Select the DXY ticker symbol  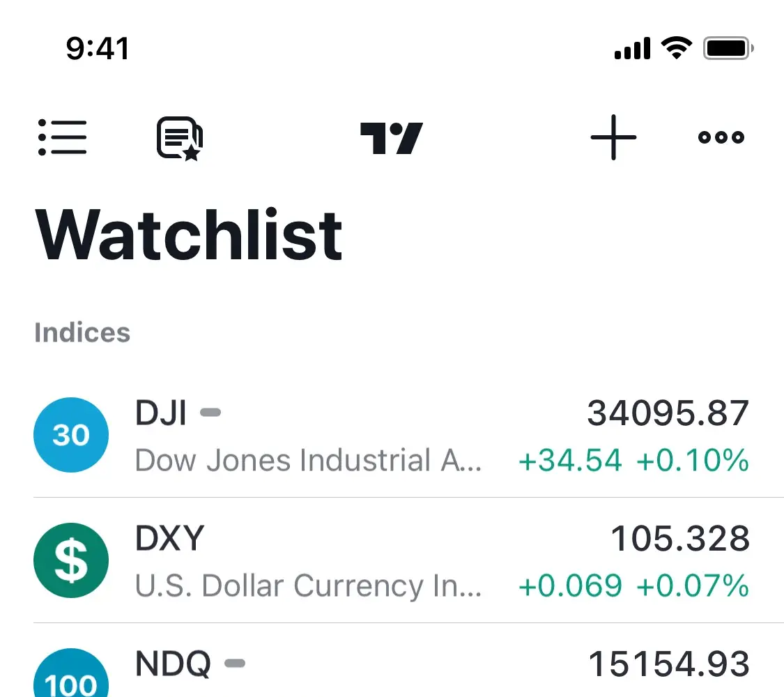click(170, 539)
